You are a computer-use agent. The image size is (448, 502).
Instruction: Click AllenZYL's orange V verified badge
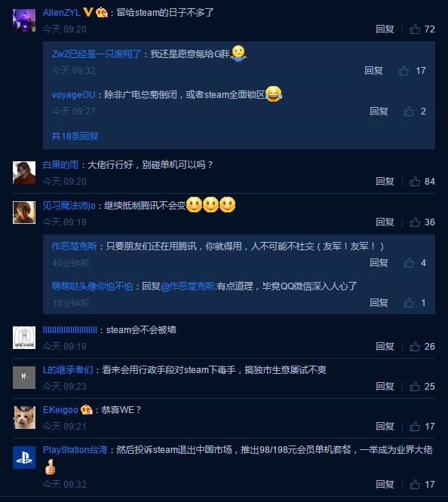(87, 12)
